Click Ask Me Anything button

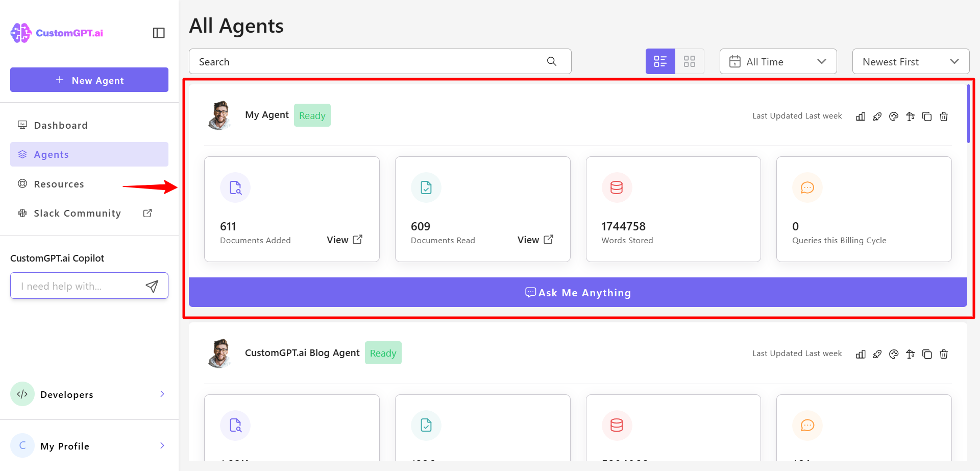[578, 292]
